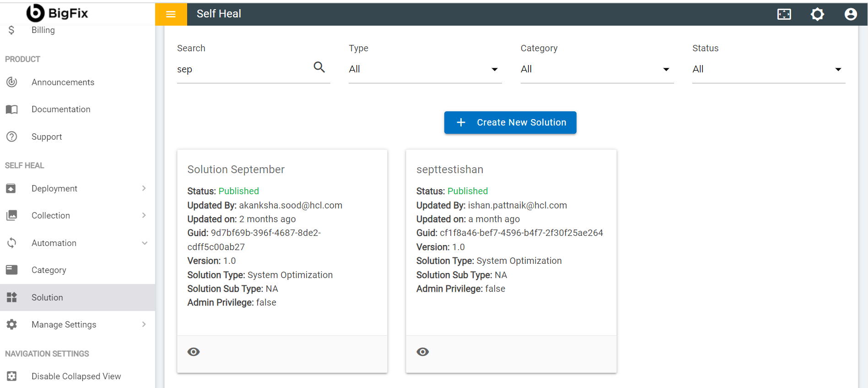868x388 pixels.
Task: View Solution September using eye icon
Action: click(x=194, y=352)
